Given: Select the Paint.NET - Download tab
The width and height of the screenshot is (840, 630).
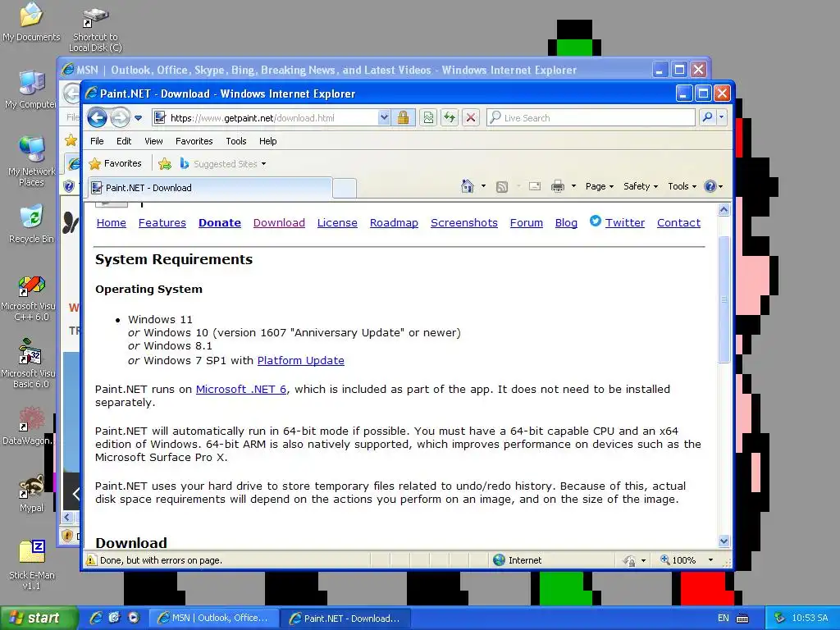Looking at the screenshot, I should coord(210,188).
